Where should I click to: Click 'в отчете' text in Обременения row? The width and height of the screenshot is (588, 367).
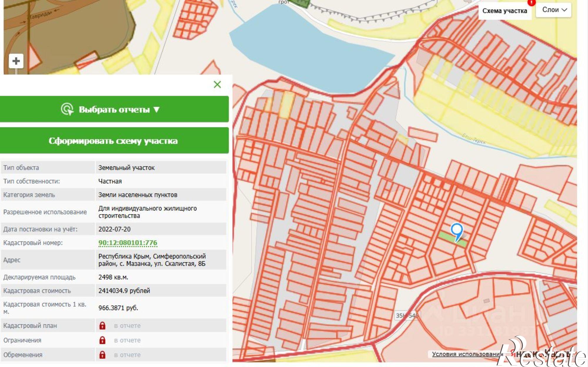click(x=127, y=355)
